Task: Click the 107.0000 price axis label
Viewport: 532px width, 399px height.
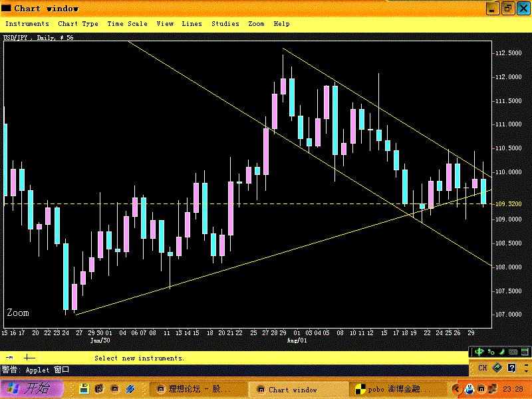Action: coord(509,315)
